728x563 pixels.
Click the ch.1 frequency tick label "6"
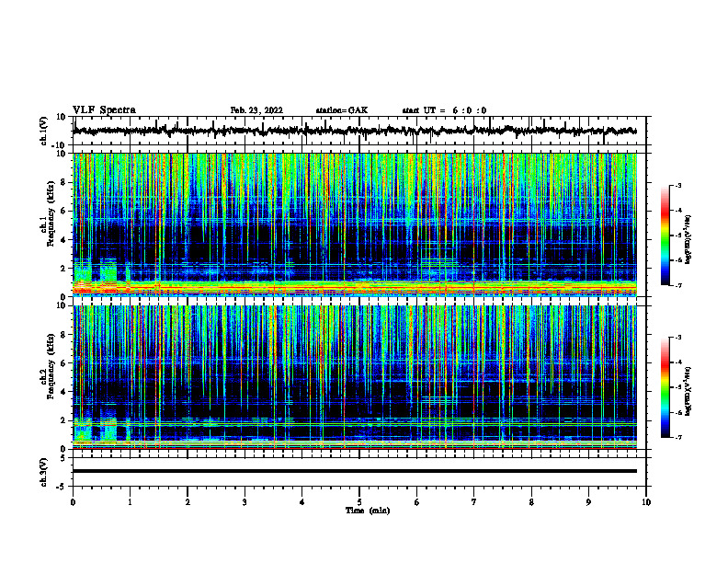(x=63, y=212)
